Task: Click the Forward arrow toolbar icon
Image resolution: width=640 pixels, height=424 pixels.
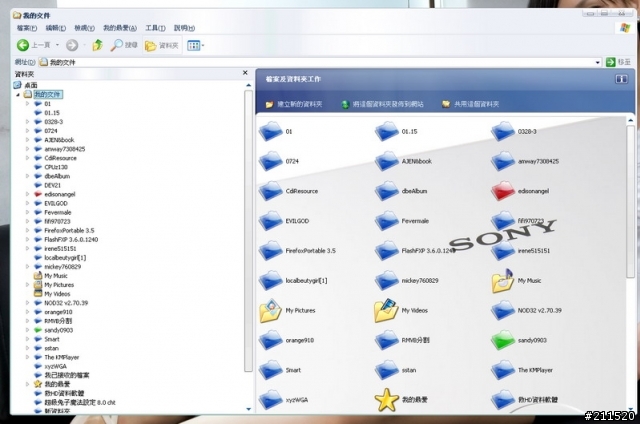Action: click(72, 45)
